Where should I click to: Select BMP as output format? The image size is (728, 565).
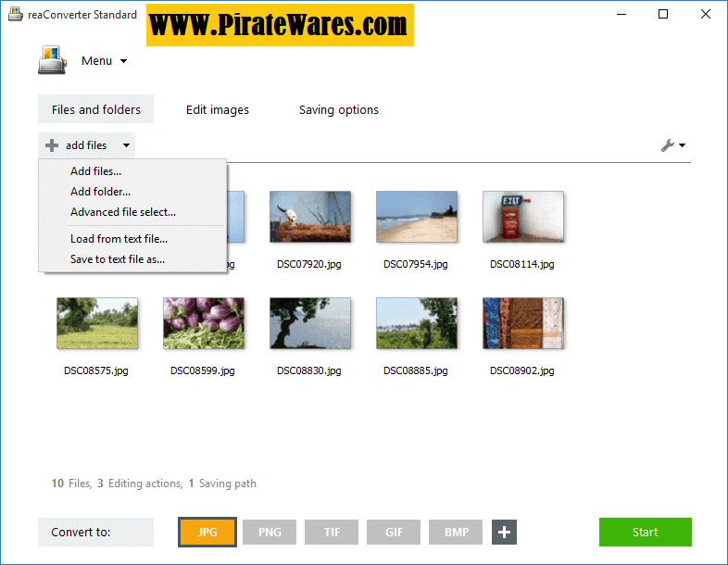[456, 532]
